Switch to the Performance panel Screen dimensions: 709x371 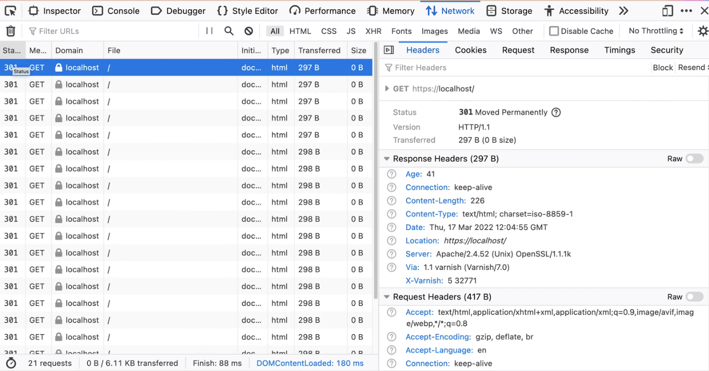point(322,11)
